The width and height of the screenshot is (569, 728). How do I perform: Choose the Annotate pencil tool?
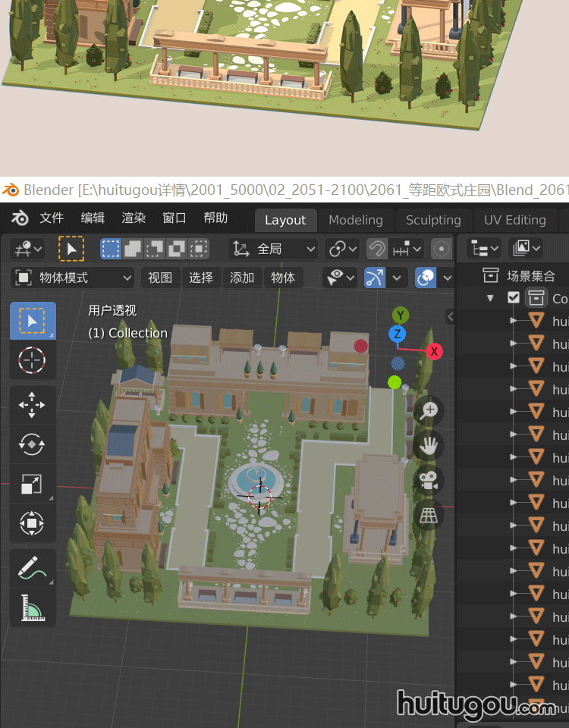[x=32, y=567]
